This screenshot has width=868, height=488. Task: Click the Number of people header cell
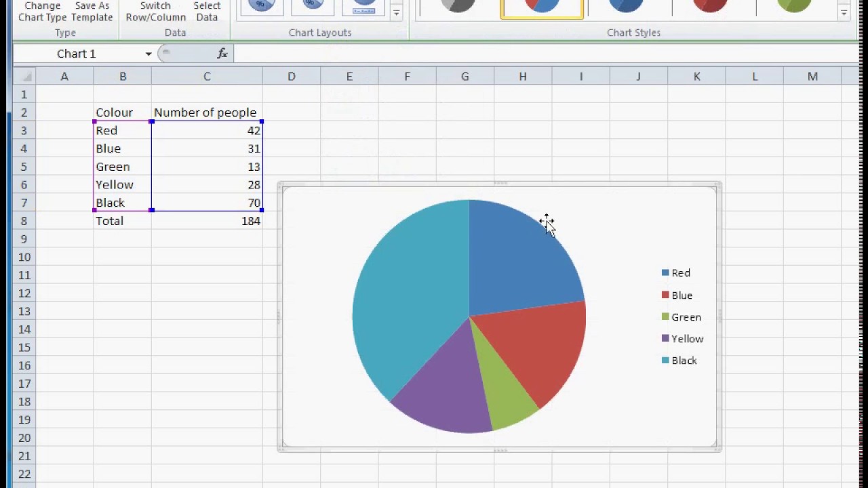(207, 113)
